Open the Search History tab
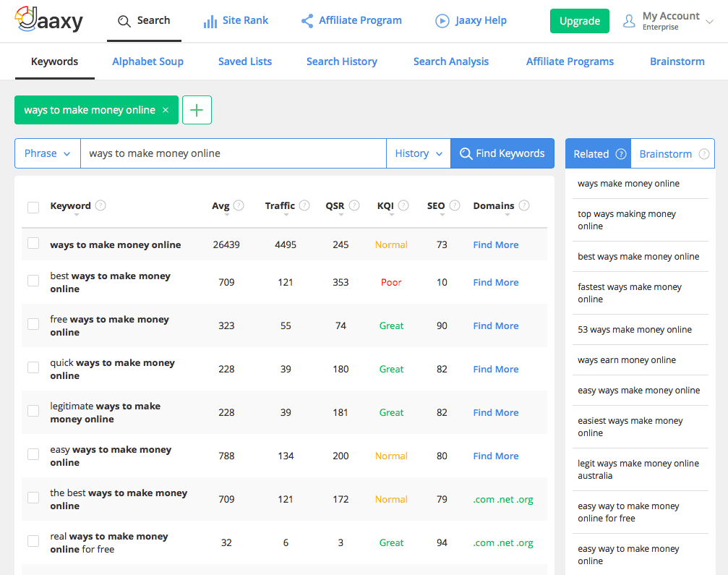Image resolution: width=728 pixels, height=575 pixels. (x=342, y=61)
